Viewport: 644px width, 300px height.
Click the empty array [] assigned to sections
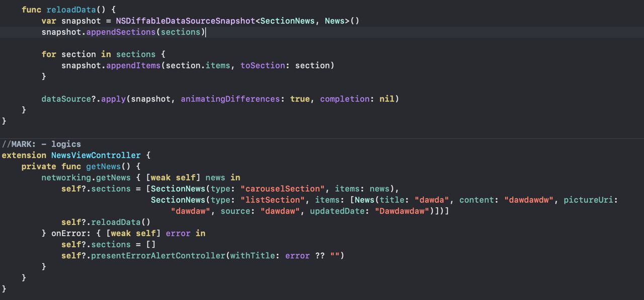click(x=151, y=244)
